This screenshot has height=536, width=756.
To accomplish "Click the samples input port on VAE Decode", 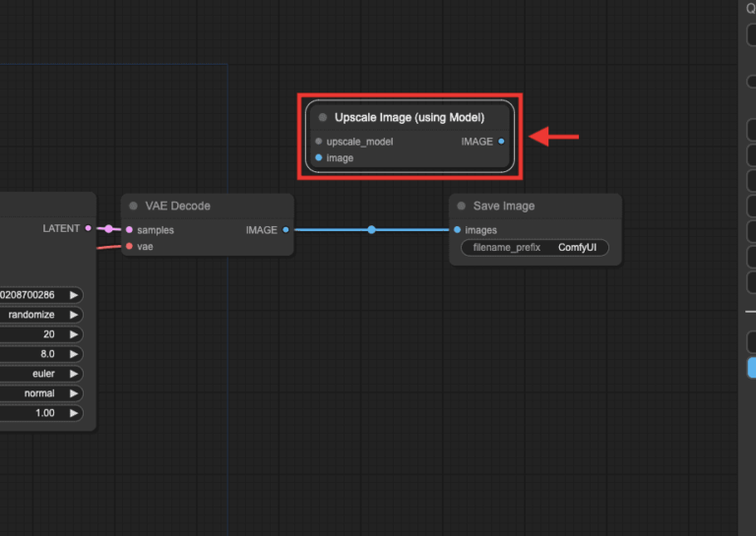I will pyautogui.click(x=129, y=230).
